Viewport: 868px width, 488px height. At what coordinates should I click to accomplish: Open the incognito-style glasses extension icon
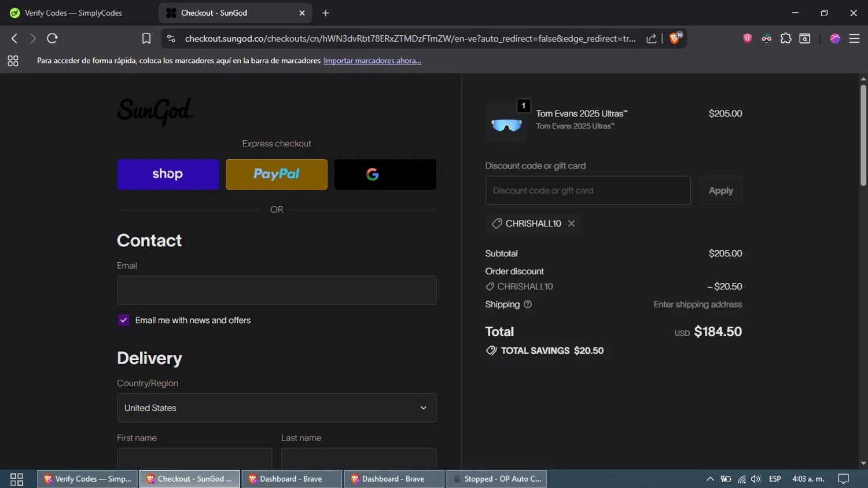tap(766, 39)
